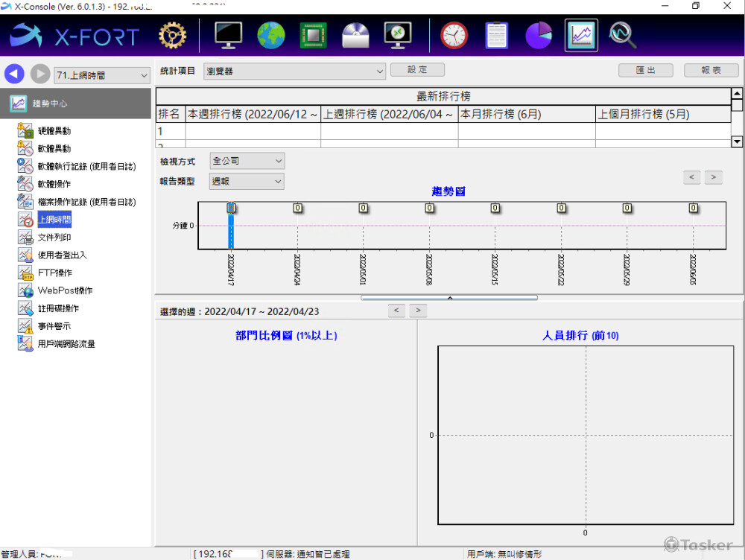745x560 pixels.
Task: Open FTP操作 in the sidebar list
Action: point(54,273)
